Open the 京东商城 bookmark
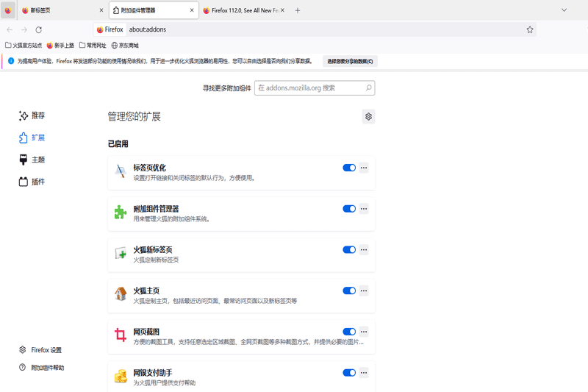The width and height of the screenshot is (588, 392). click(x=124, y=46)
